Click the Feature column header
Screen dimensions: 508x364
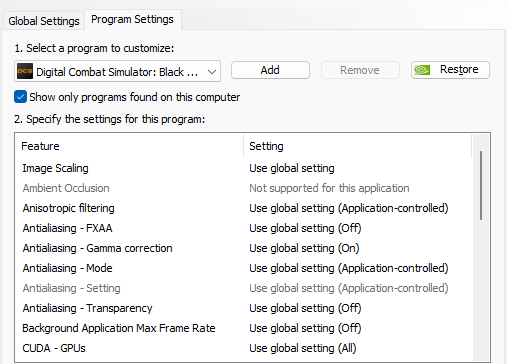tap(129, 146)
